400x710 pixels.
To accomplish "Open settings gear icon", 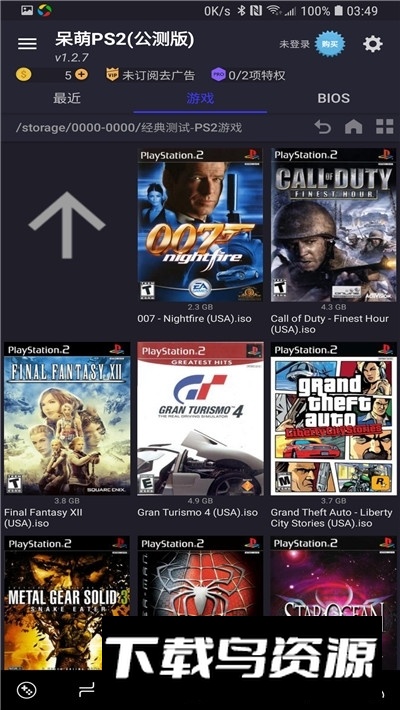I will click(372, 44).
